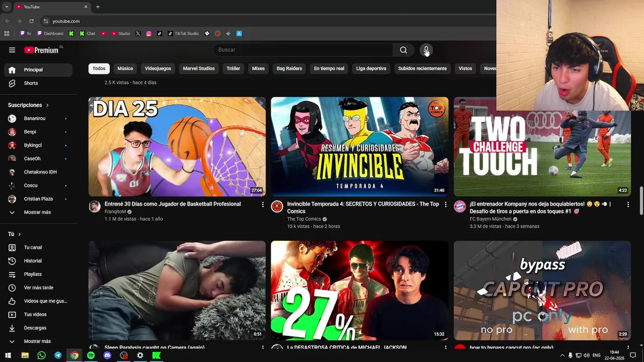This screenshot has width=644, height=362.
Task: Open Bananirou subscription channel
Action: click(38, 119)
